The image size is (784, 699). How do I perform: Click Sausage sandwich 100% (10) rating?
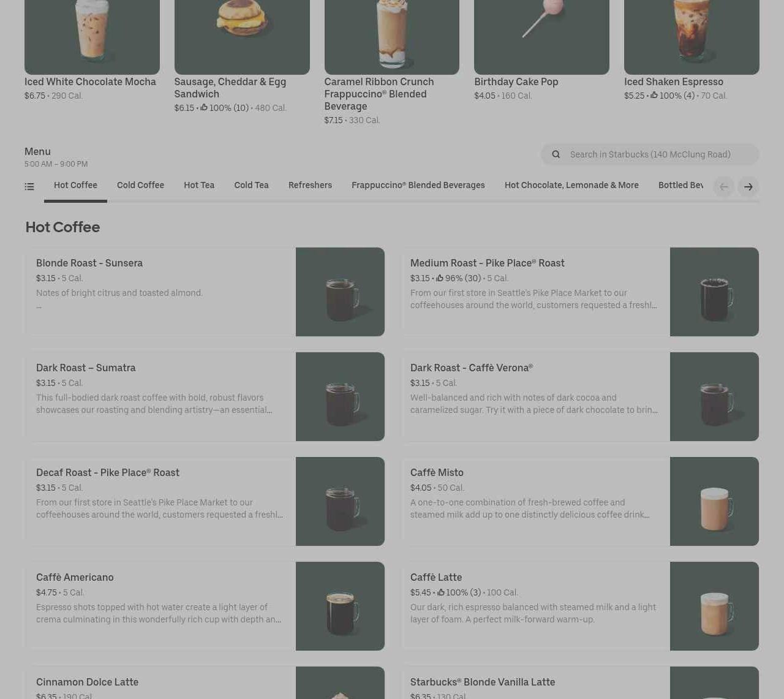(224, 108)
